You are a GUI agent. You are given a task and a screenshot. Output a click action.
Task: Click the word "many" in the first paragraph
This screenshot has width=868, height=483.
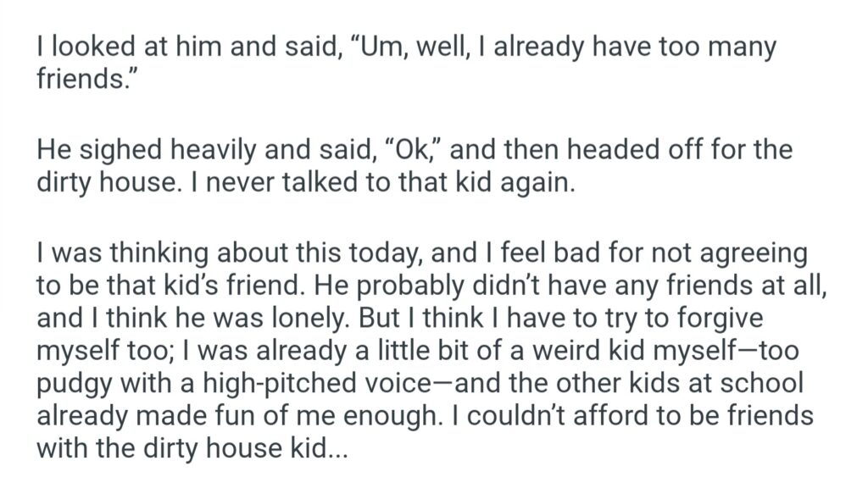734,47
